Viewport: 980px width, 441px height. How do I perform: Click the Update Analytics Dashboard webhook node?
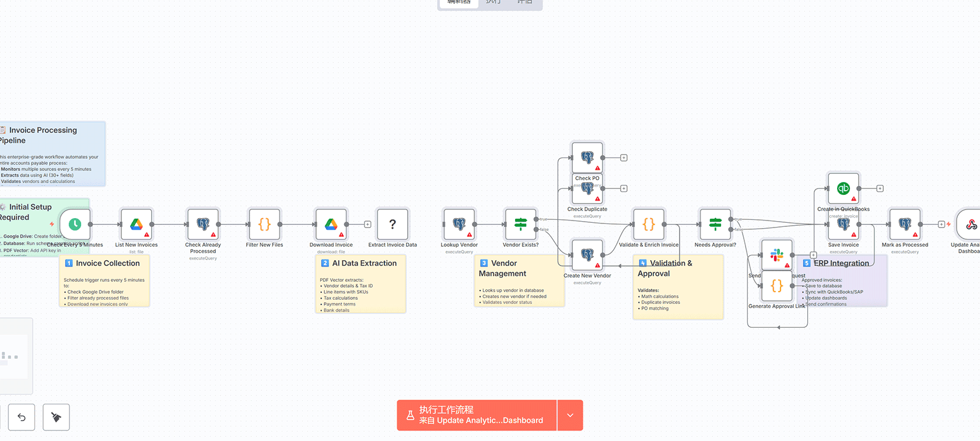tap(970, 224)
